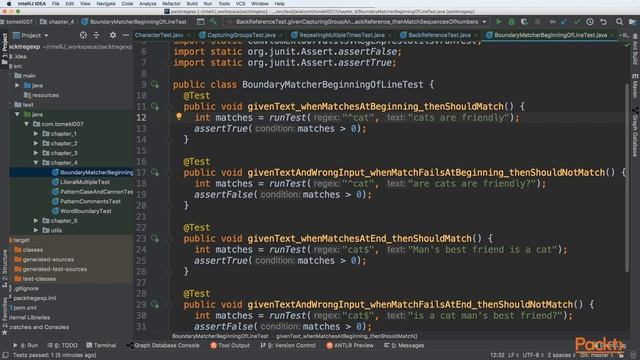This screenshot has height=360, width=640.
Task: Open the Run tool window button
Action: [25, 345]
